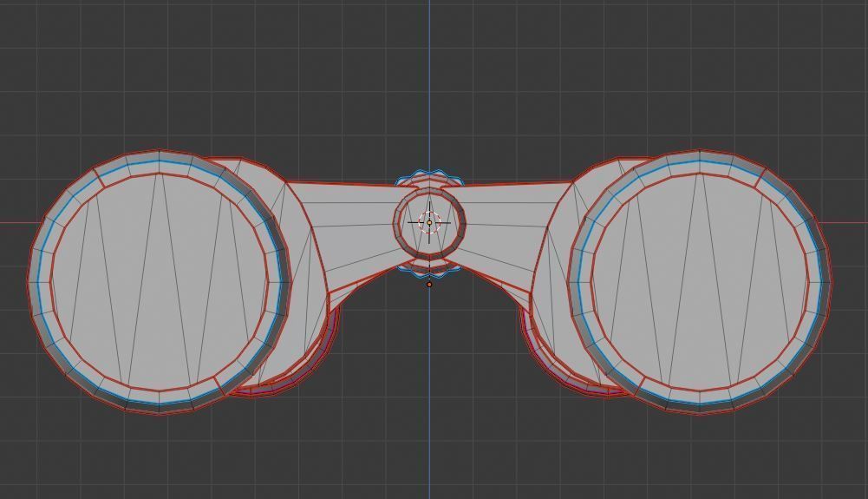Select the left binocular lens face

pos(160,282)
